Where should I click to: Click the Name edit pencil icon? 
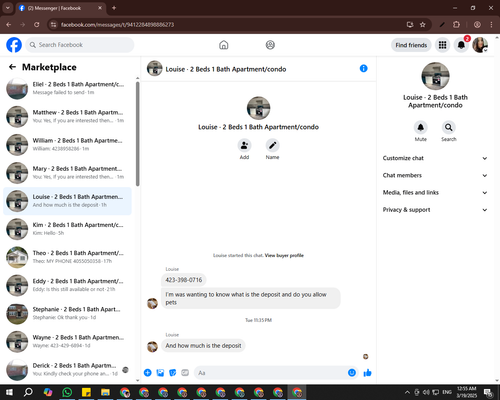tap(272, 145)
